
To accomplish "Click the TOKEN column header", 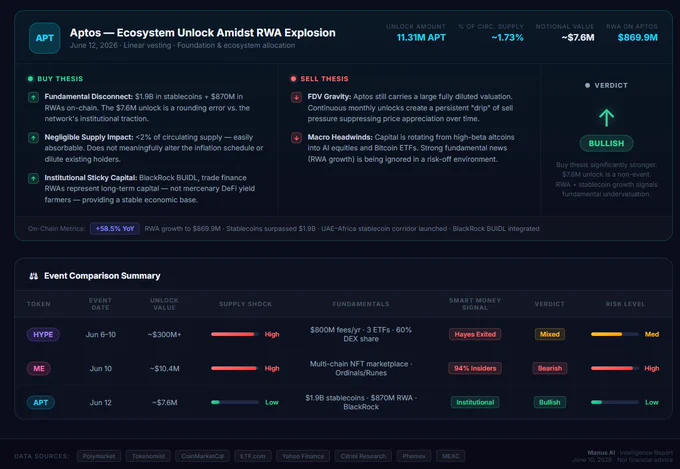I will click(x=39, y=304).
